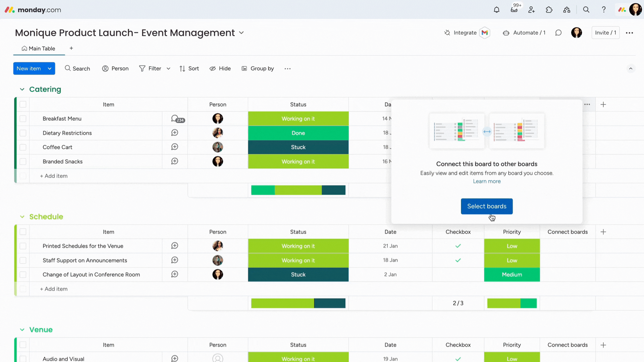This screenshot has width=644, height=362.
Task: Open the Hide columns menu
Action: pyautogui.click(x=220, y=68)
